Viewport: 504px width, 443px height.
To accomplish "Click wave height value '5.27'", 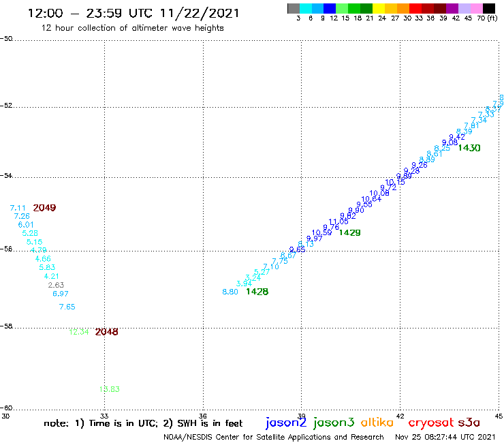I will coord(262,272).
